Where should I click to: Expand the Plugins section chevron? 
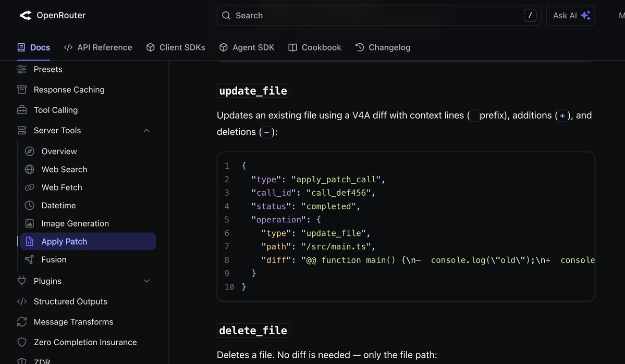[146, 281]
